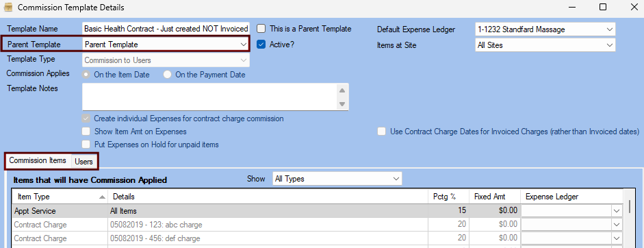Click the Fixed Amt column header
This screenshot has width=644, height=248.
495,197
